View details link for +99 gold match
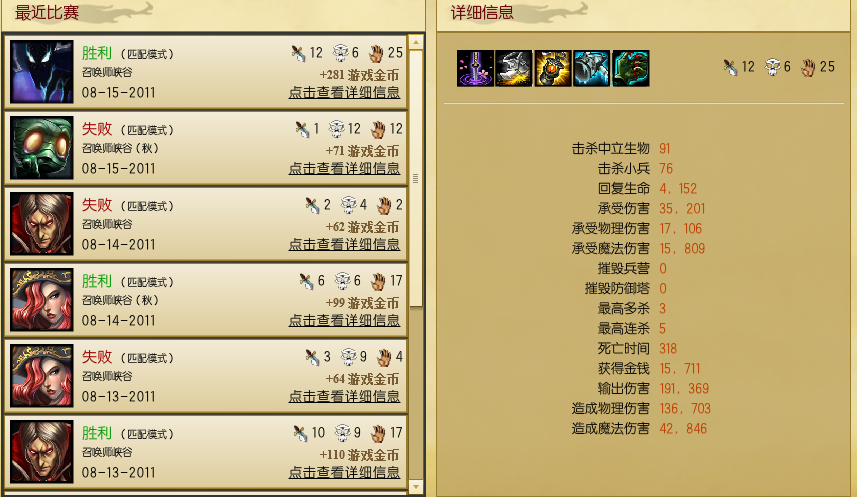 pos(344,320)
